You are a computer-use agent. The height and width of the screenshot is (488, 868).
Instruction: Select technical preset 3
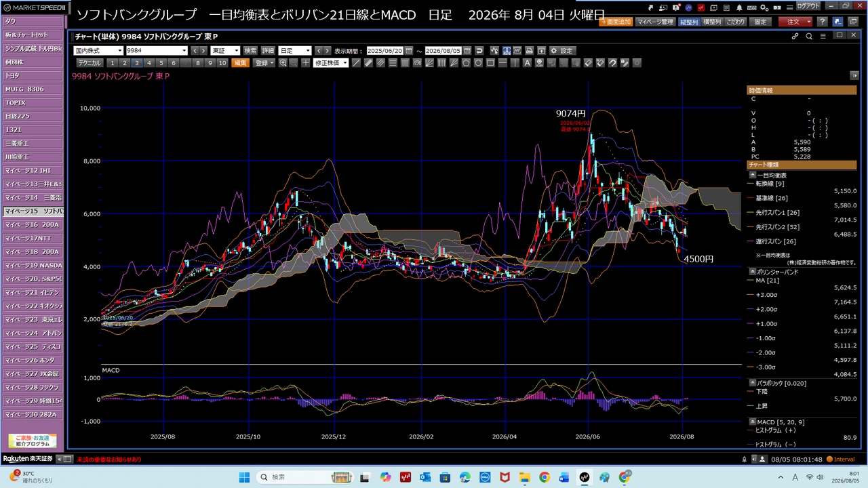pos(136,63)
